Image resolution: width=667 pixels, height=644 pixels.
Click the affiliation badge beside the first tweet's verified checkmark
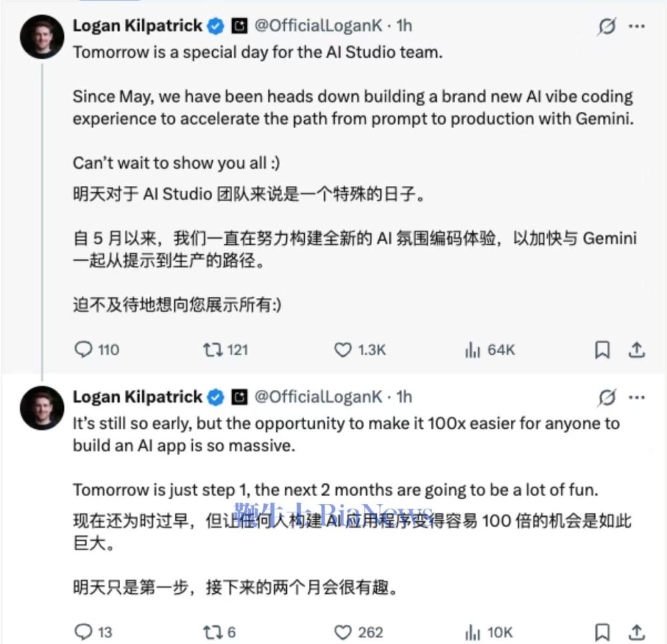tap(239, 26)
